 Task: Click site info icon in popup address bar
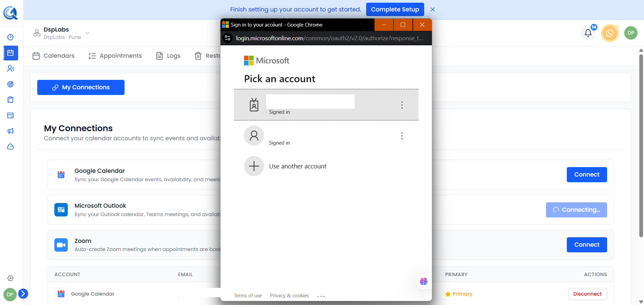[228, 38]
